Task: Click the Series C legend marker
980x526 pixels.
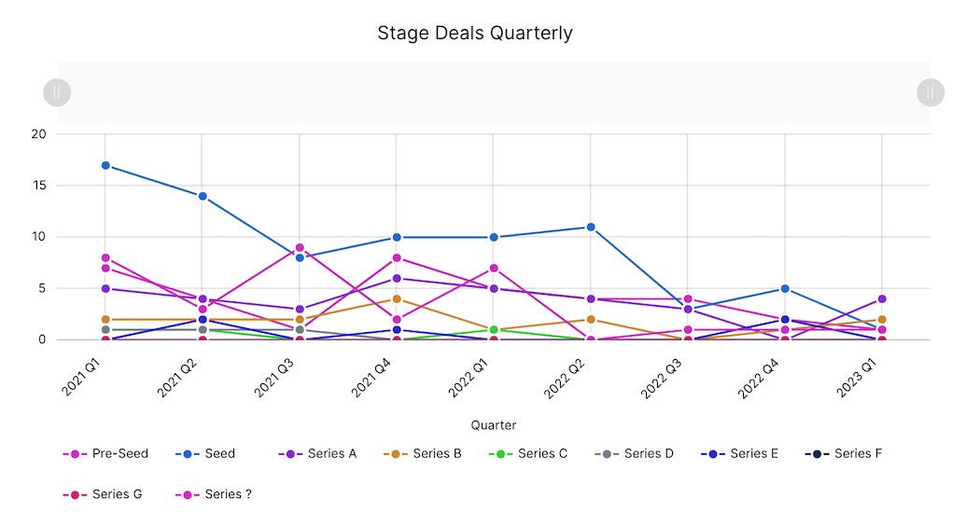Action: click(x=501, y=454)
